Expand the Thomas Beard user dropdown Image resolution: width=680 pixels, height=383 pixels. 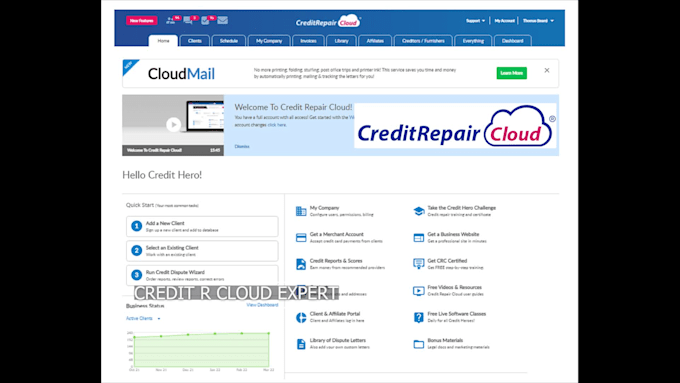(x=538, y=20)
